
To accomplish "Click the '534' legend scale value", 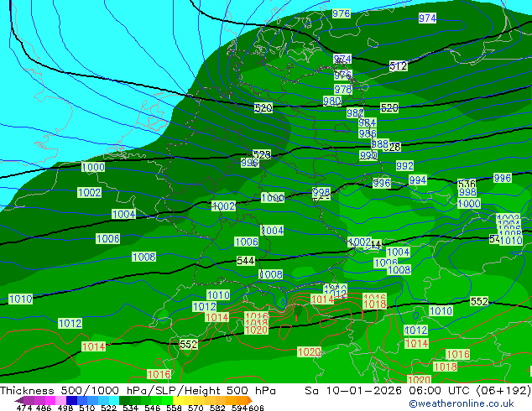I will click(131, 408).
